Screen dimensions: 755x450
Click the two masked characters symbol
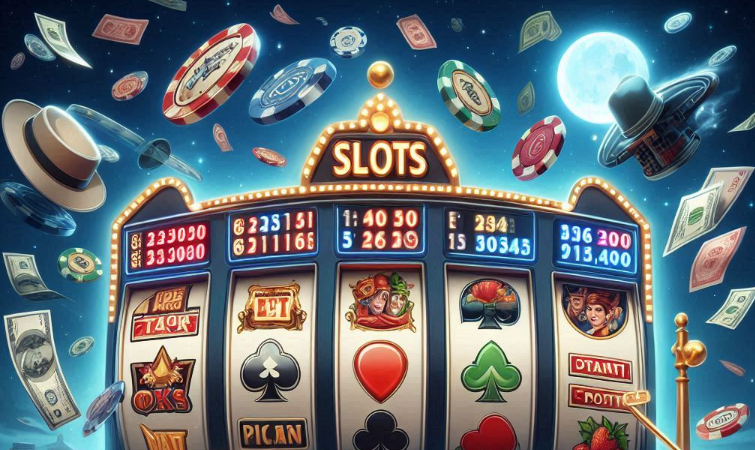[381, 302]
